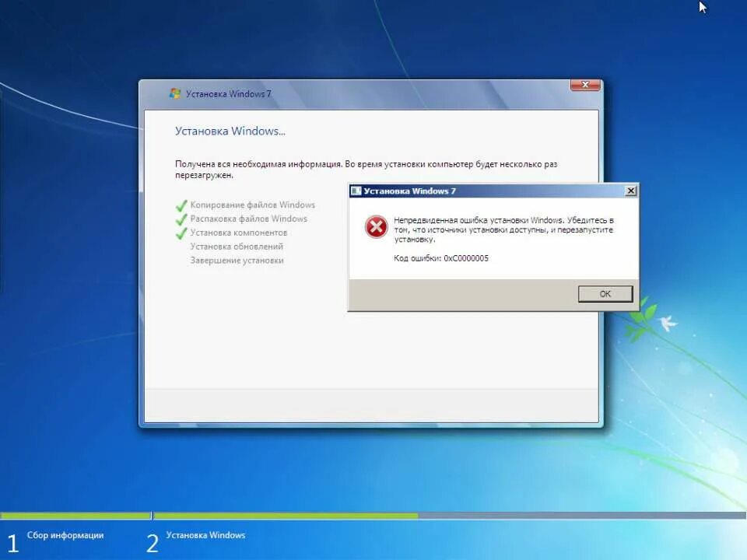
Task: Click the checkmark next to Распаковка файлов Windows
Action: [181, 219]
